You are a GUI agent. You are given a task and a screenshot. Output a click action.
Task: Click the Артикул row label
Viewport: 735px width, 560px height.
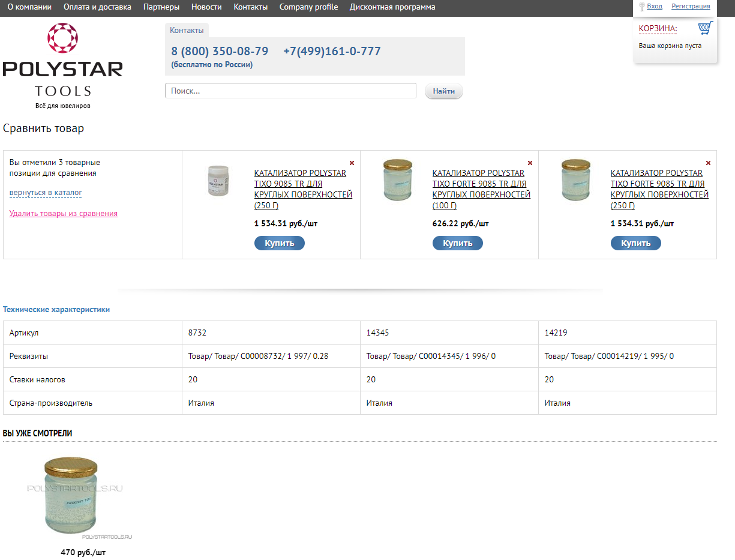pyautogui.click(x=24, y=333)
